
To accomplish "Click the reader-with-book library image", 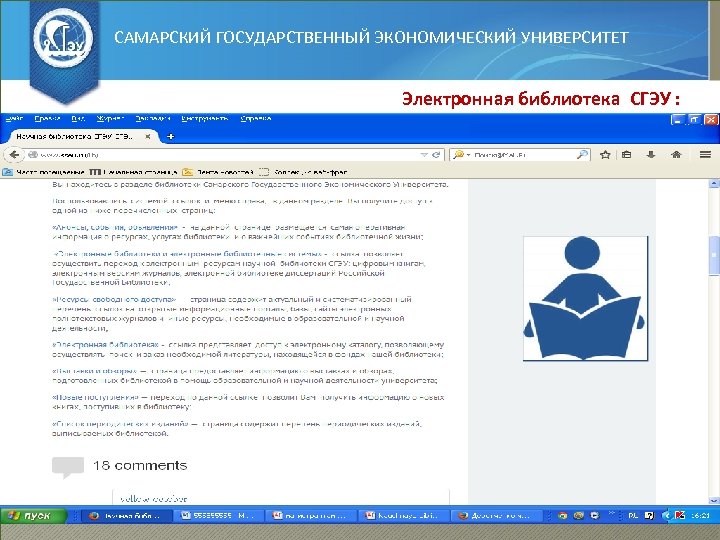I will coord(585,298).
